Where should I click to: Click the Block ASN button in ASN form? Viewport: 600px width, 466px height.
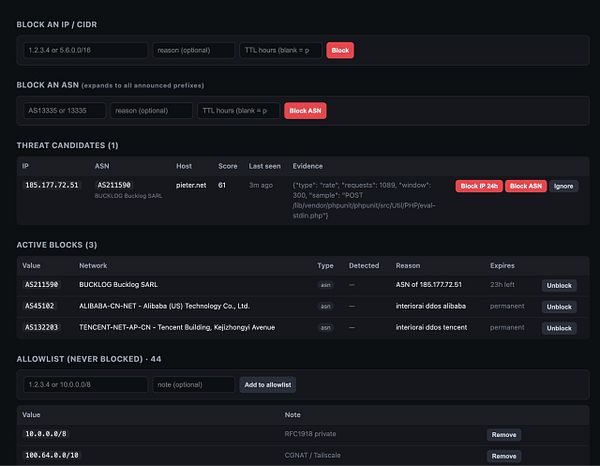(305, 111)
